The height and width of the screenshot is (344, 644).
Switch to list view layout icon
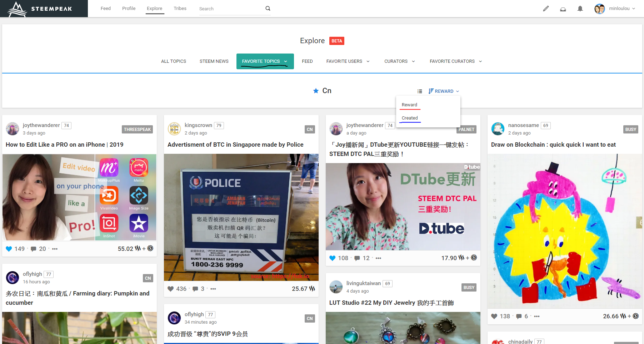[x=420, y=91]
